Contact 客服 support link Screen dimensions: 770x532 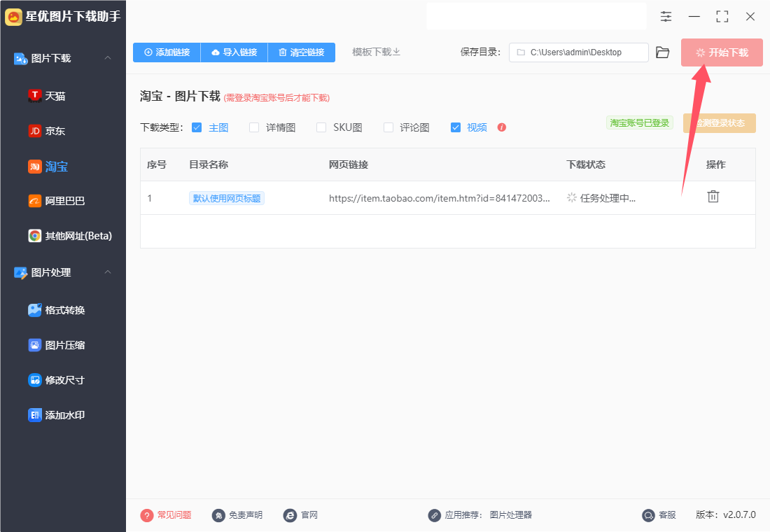[x=667, y=514]
